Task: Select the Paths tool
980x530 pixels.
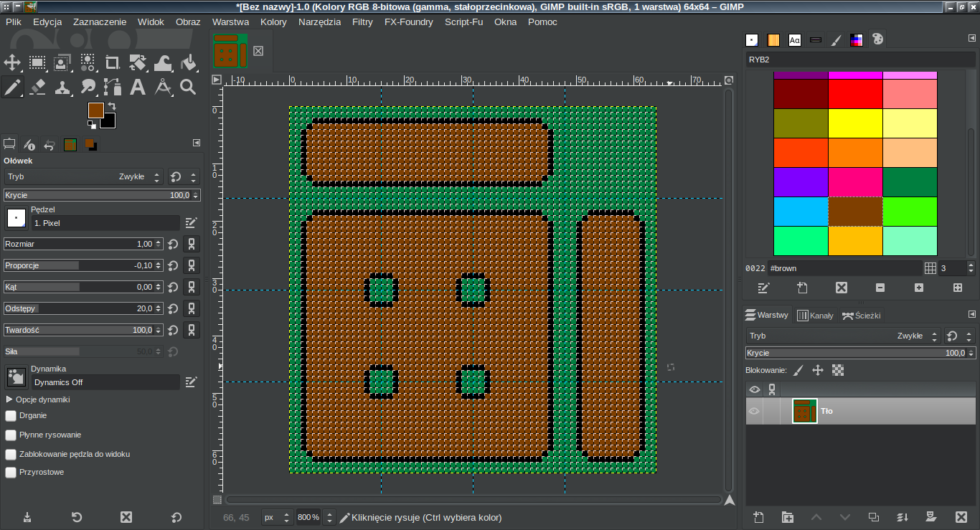Action: [x=113, y=87]
